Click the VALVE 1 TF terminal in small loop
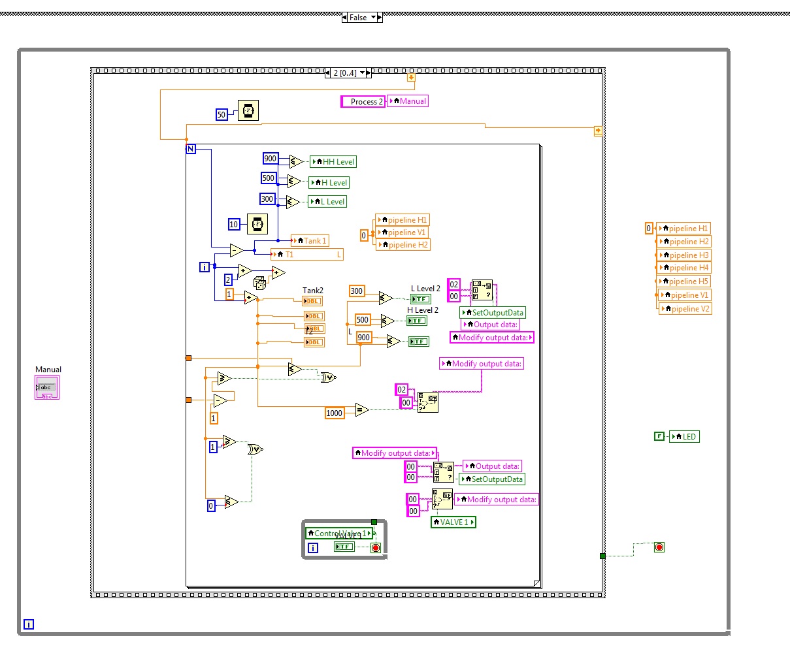The width and height of the screenshot is (790, 672). [x=344, y=547]
